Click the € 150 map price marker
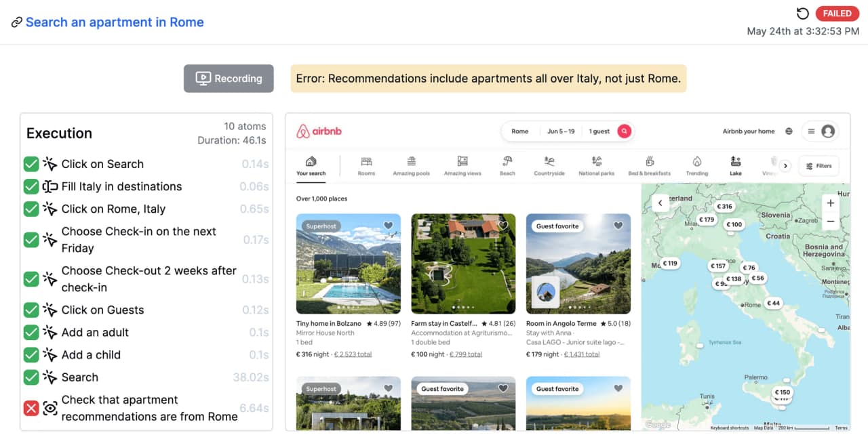This screenshot has width=868, height=437. tap(783, 392)
